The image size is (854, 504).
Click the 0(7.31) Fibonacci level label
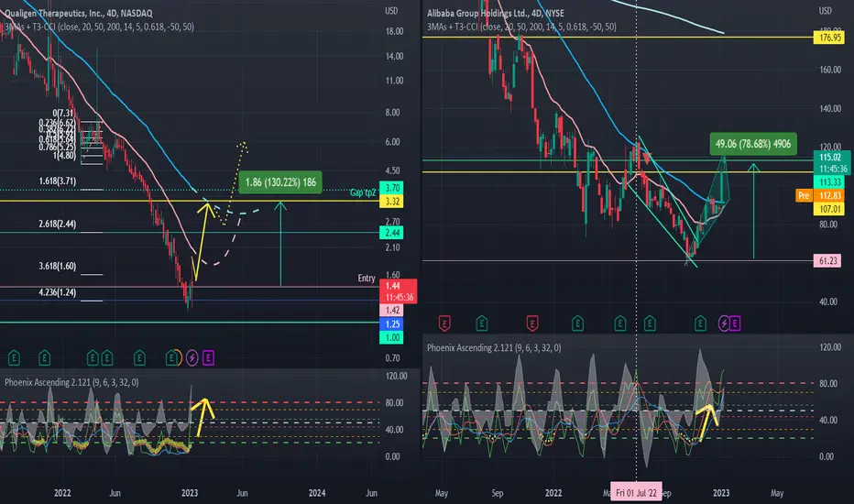tap(63, 113)
